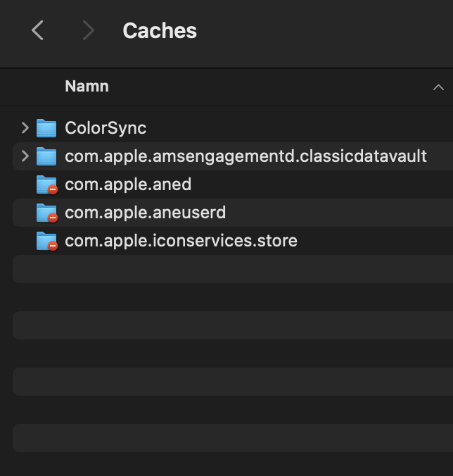The height and width of the screenshot is (476, 453).
Task: Click the forward navigation arrow
Action: coord(88,30)
